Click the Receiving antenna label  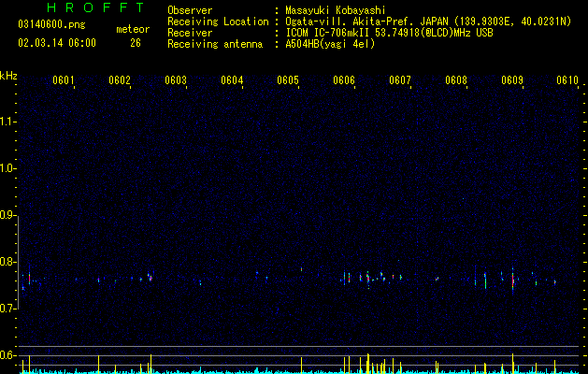215,44
